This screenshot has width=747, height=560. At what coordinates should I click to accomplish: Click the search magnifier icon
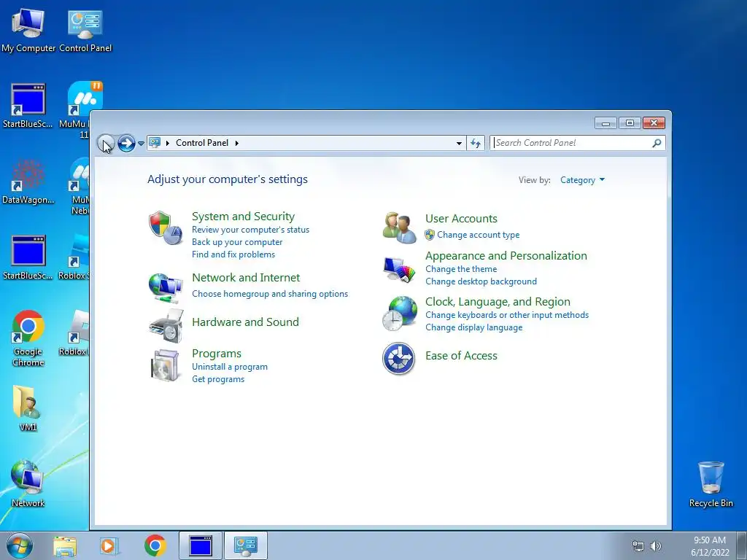(657, 143)
